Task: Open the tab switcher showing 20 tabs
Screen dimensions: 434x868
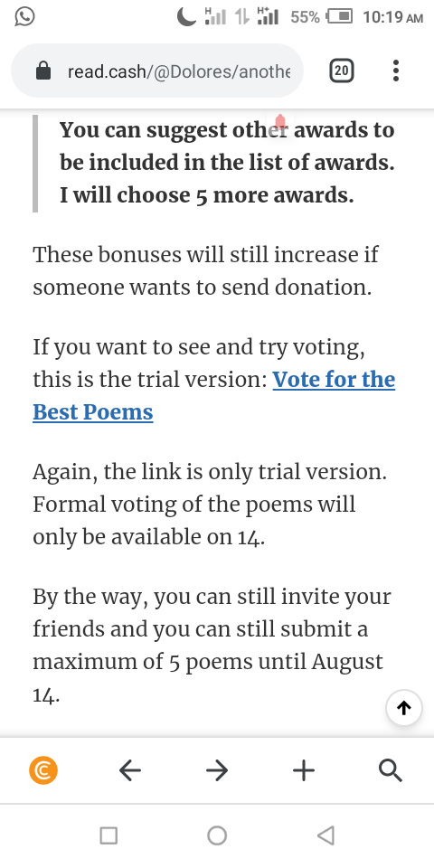Action: click(x=342, y=71)
